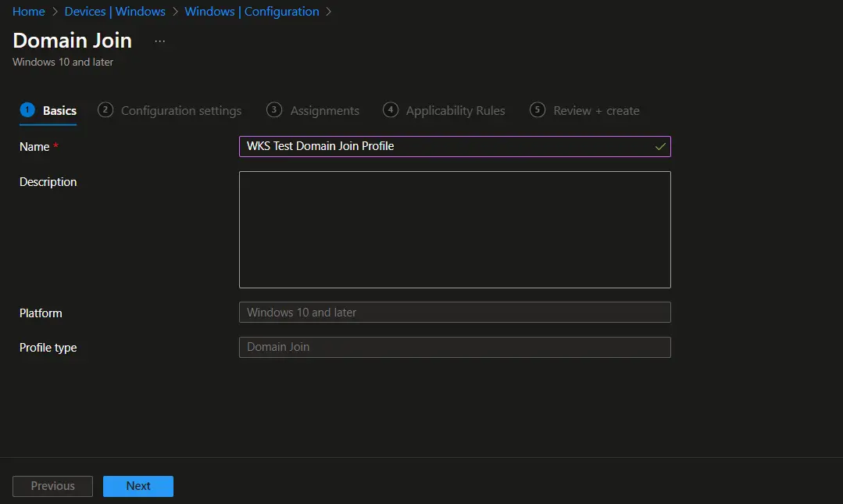The width and height of the screenshot is (843, 504).
Task: Navigate to Home via the breadcrumb
Action: point(28,11)
